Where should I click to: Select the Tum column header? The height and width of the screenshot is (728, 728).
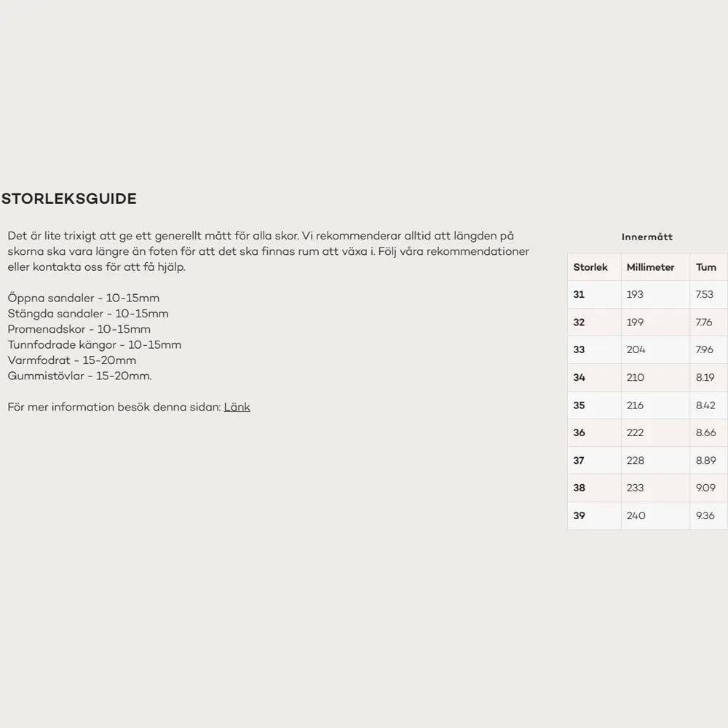[708, 267]
